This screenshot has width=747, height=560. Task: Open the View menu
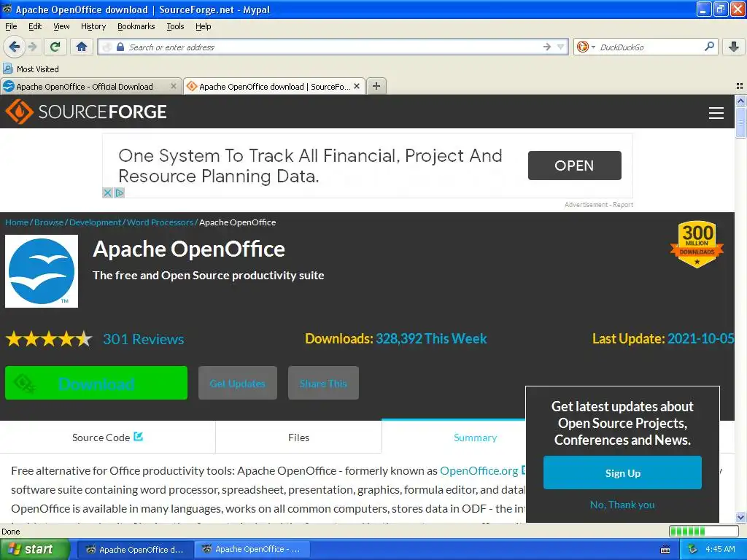61,26
